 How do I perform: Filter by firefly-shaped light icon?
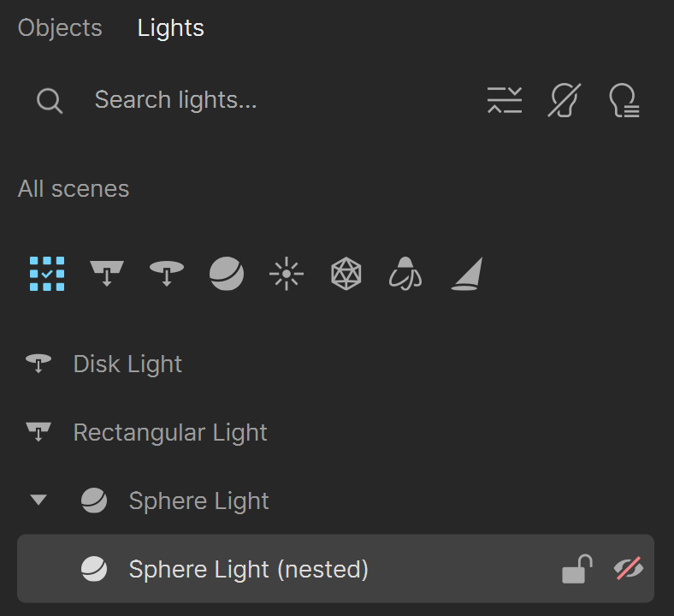[x=405, y=274]
